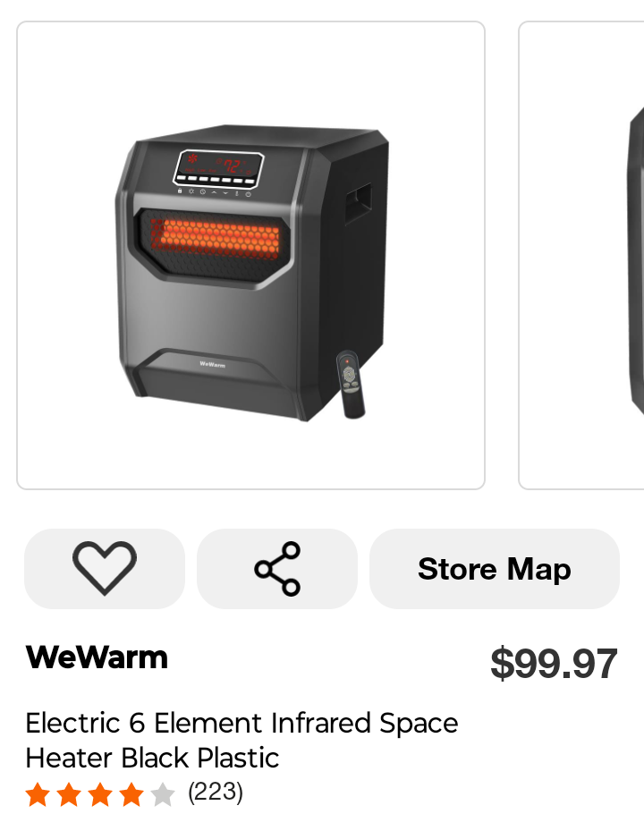Open the Store Map button
644x831 pixels.
coord(495,569)
